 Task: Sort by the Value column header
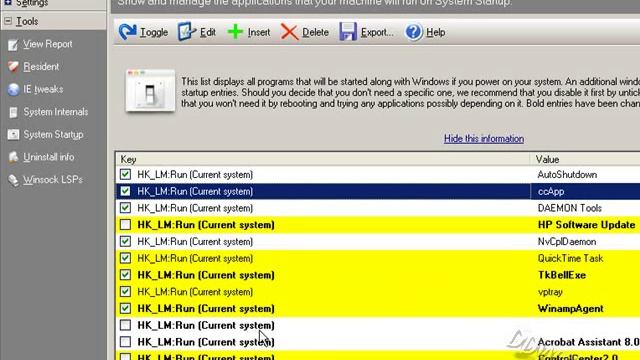pyautogui.click(x=585, y=159)
